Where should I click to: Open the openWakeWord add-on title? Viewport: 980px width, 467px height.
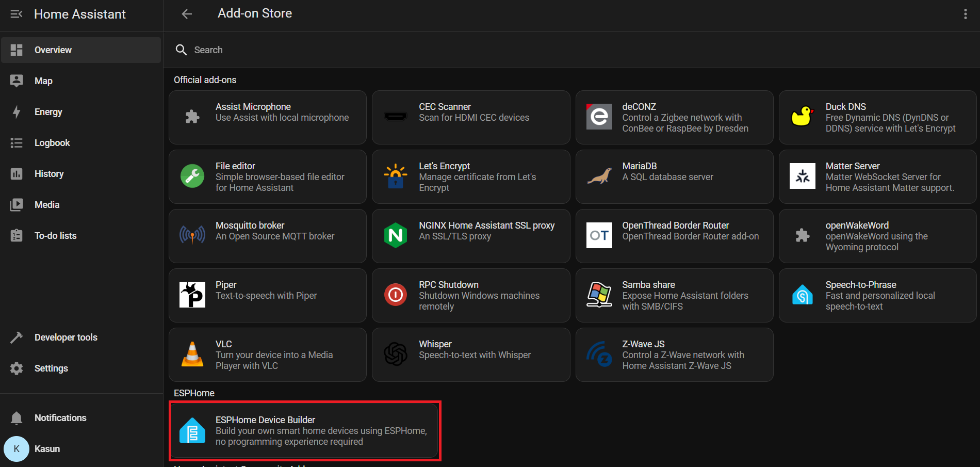857,226
